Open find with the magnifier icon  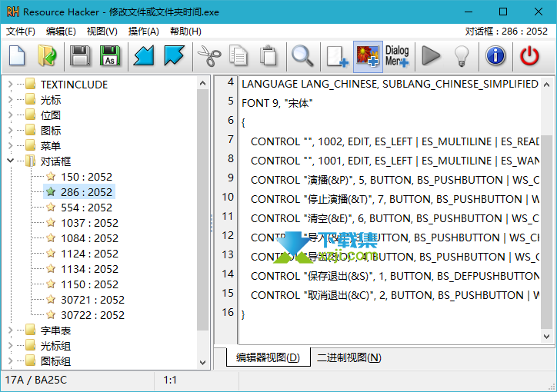(x=302, y=56)
